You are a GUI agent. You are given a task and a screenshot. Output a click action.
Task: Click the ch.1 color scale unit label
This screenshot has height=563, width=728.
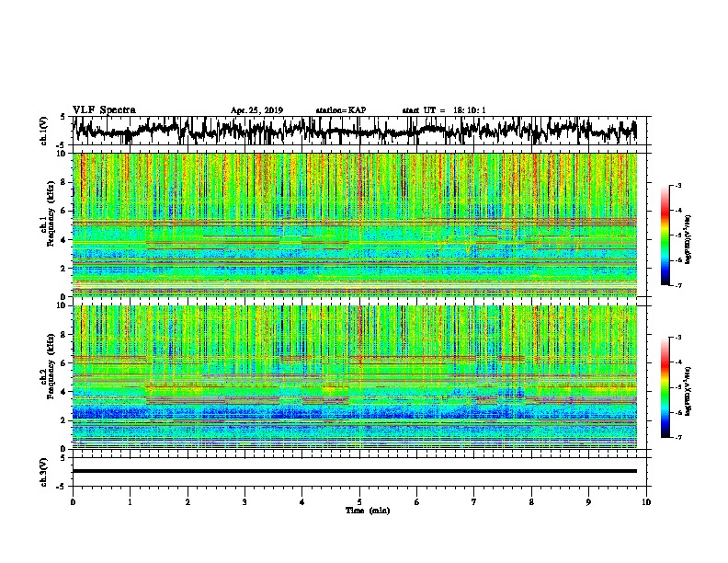click(688, 239)
